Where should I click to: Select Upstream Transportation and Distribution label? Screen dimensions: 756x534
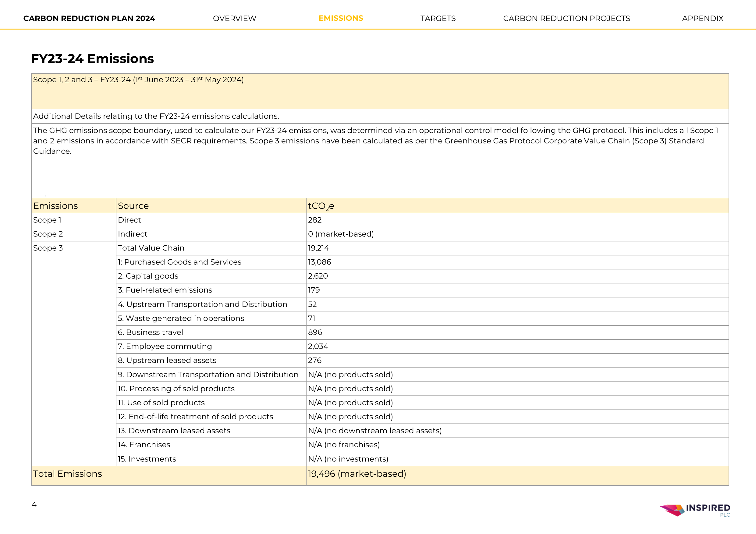[203, 304]
